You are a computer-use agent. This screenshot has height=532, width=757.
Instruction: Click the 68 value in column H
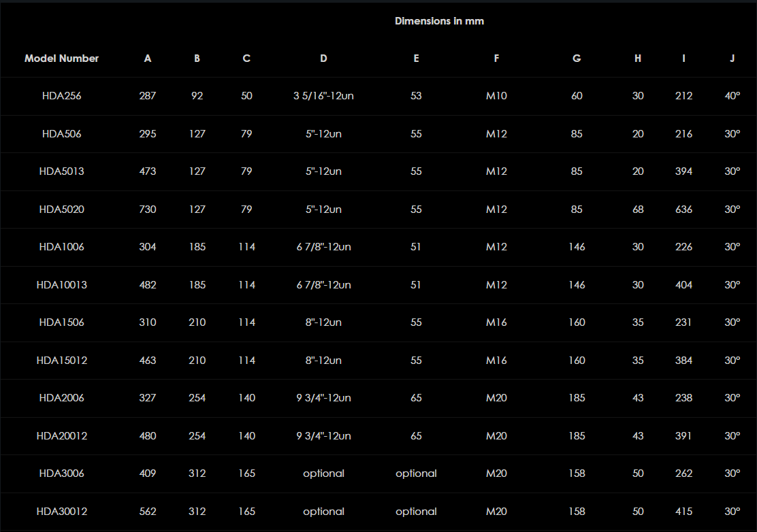pos(637,210)
